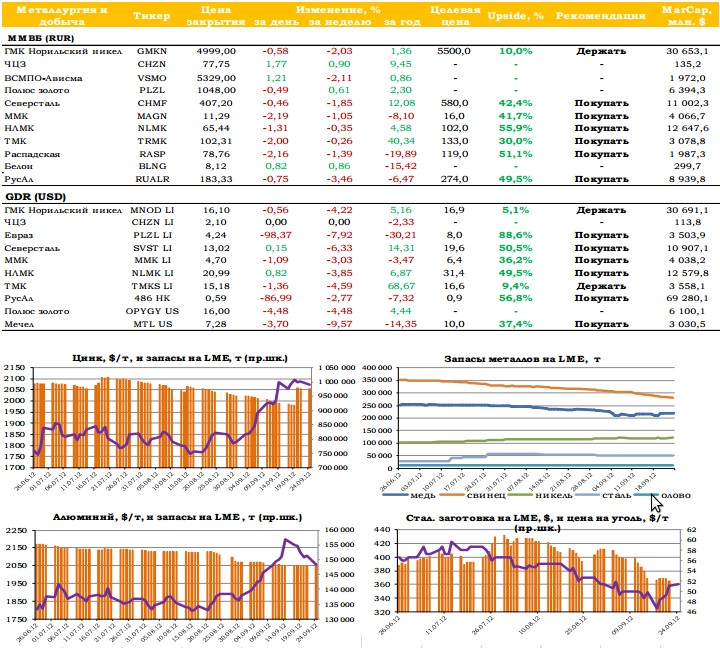720x648 pixels.
Task: Click the GMKN ticker cell
Action: 152,51
